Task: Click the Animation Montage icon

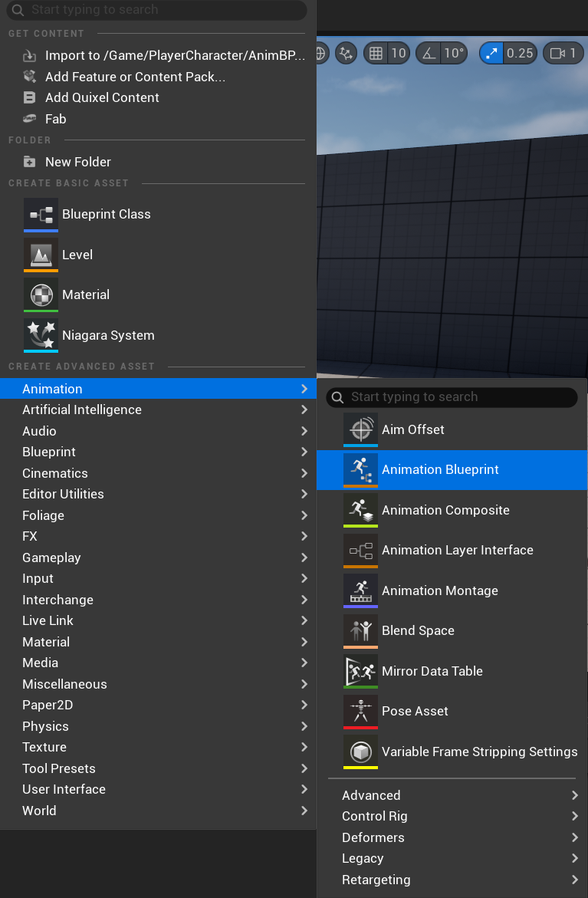Action: (x=361, y=591)
